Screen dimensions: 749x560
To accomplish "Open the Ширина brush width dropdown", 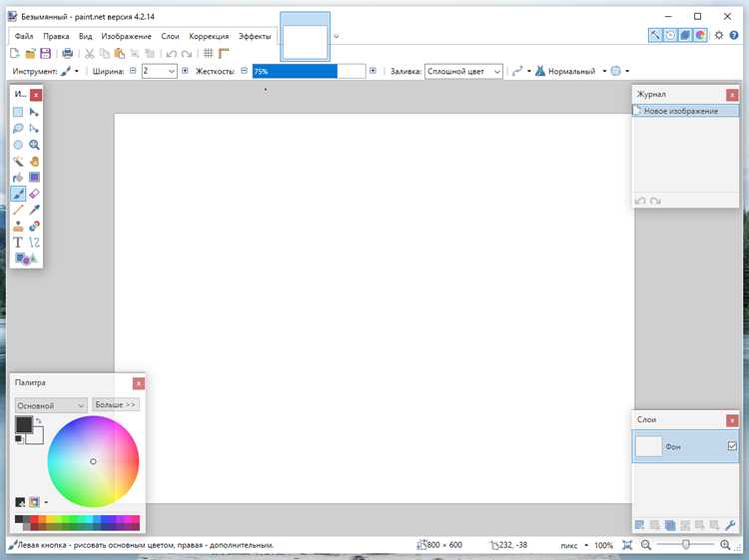I will tap(160, 71).
